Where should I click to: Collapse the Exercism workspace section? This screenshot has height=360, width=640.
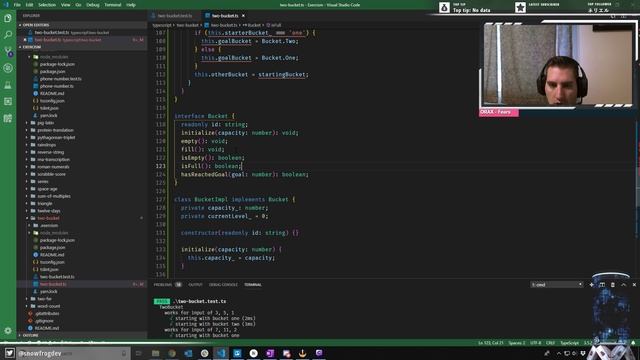82,47
